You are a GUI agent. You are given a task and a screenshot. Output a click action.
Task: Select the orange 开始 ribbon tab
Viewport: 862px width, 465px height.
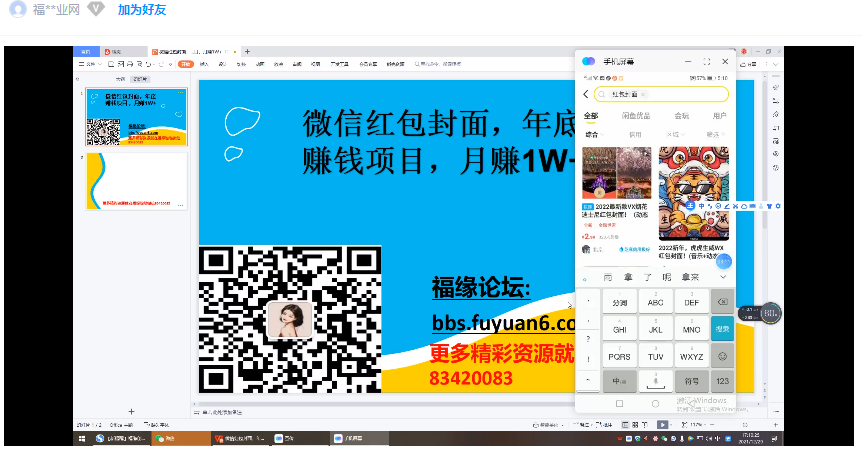(x=186, y=64)
